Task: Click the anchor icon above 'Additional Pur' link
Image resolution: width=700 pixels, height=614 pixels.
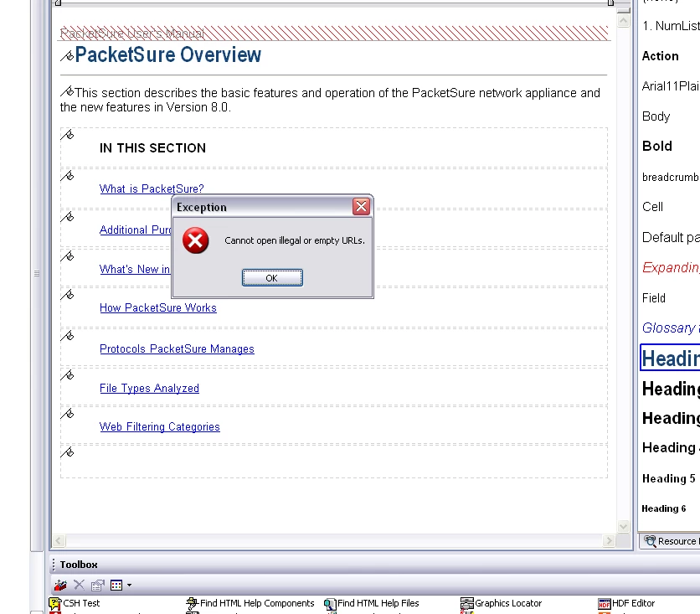Action: coord(67,217)
